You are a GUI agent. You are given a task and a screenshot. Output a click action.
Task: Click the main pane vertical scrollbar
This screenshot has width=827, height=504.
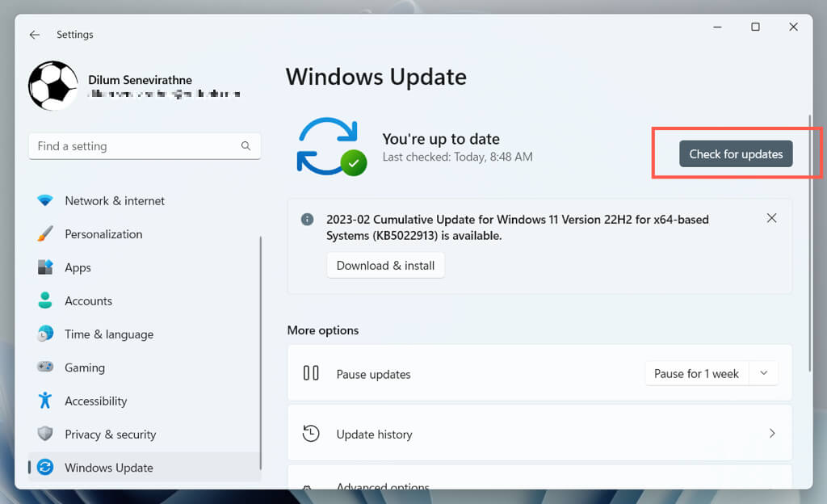(x=809, y=242)
